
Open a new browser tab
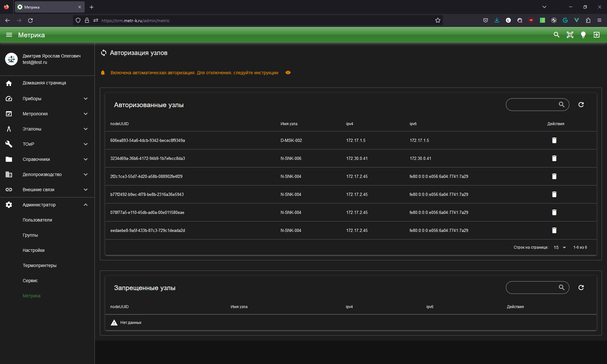pyautogui.click(x=92, y=7)
